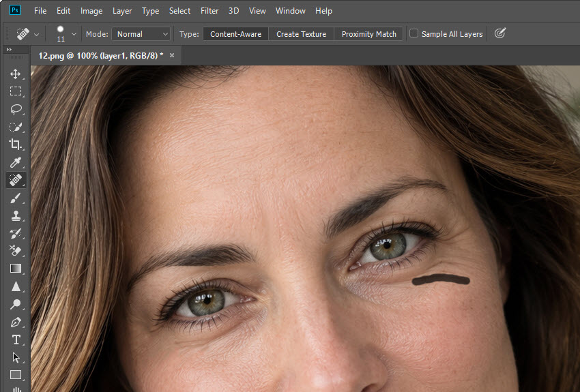Open the Select menu
Screen dimensions: 580x392
click(179, 11)
